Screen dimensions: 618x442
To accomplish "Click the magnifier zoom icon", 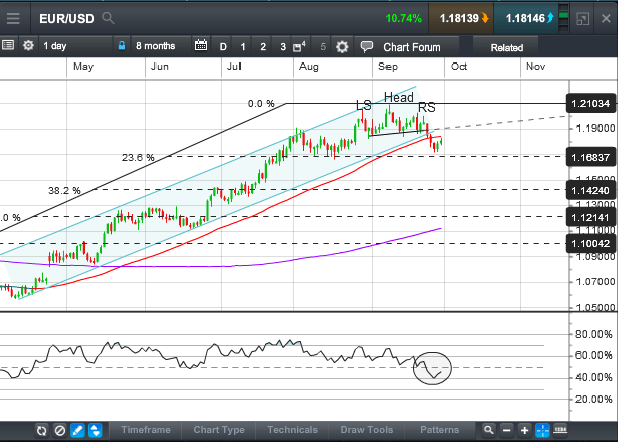I will (x=488, y=430).
